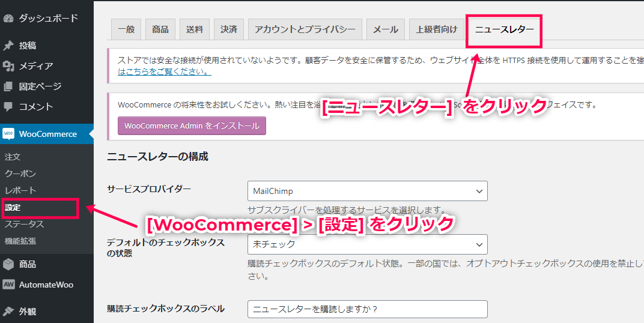
Task: Open the デフォルトのチェックボックスの状態 dropdown
Action: point(368,244)
